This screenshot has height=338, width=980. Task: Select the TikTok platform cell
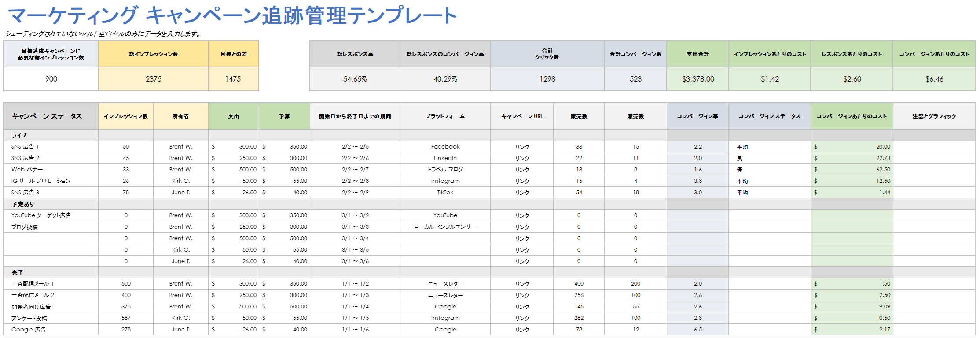[x=445, y=193]
